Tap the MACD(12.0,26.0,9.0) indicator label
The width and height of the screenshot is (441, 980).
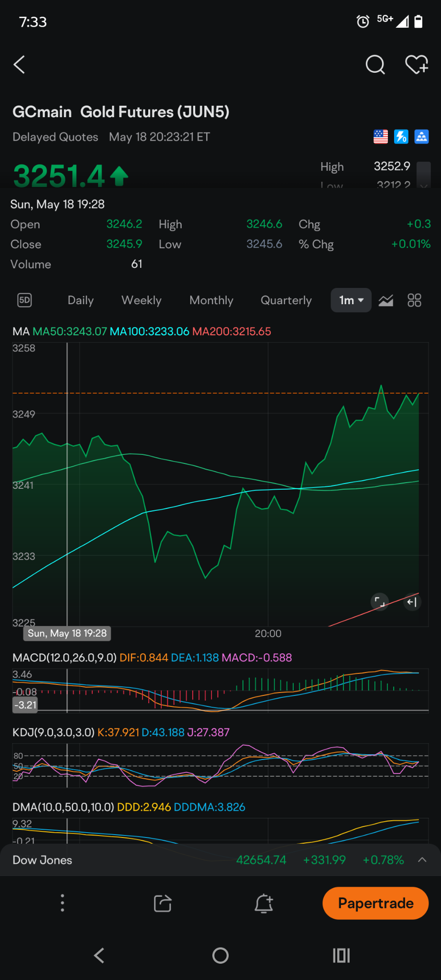point(65,658)
